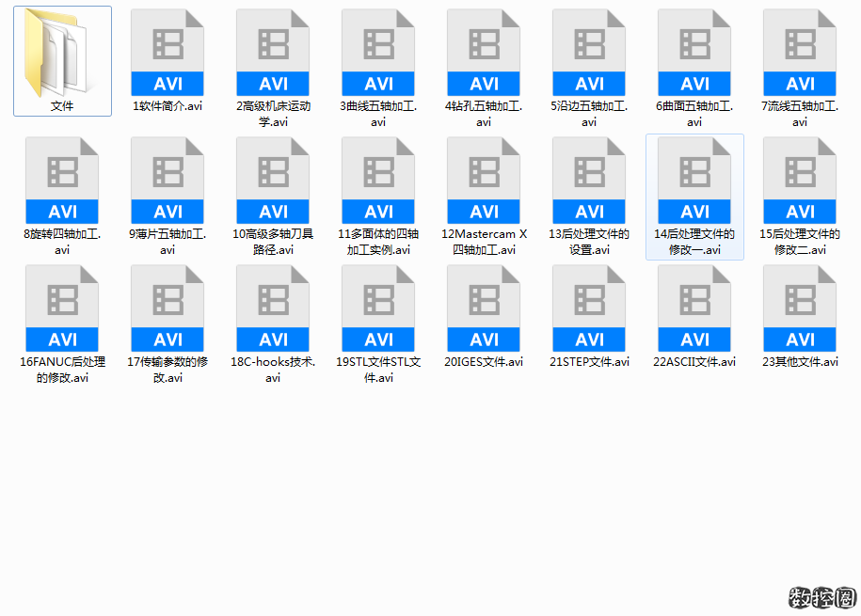Image resolution: width=861 pixels, height=616 pixels.
Task: Click the label 14后处理文件的修改一.avi
Action: pyautogui.click(x=694, y=242)
